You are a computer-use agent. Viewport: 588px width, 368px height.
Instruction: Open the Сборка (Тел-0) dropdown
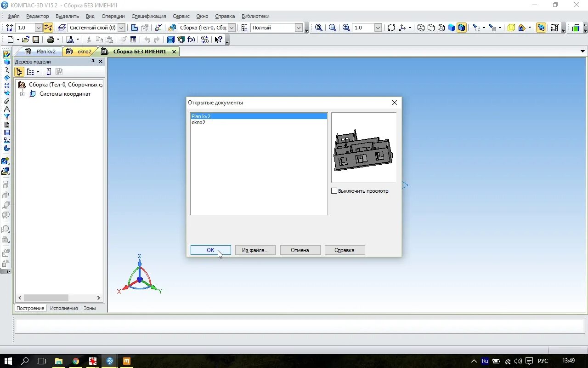pyautogui.click(x=232, y=28)
